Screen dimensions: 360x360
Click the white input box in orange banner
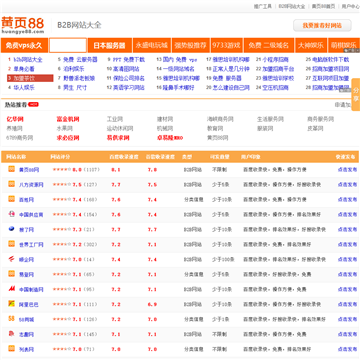click(68, 45)
